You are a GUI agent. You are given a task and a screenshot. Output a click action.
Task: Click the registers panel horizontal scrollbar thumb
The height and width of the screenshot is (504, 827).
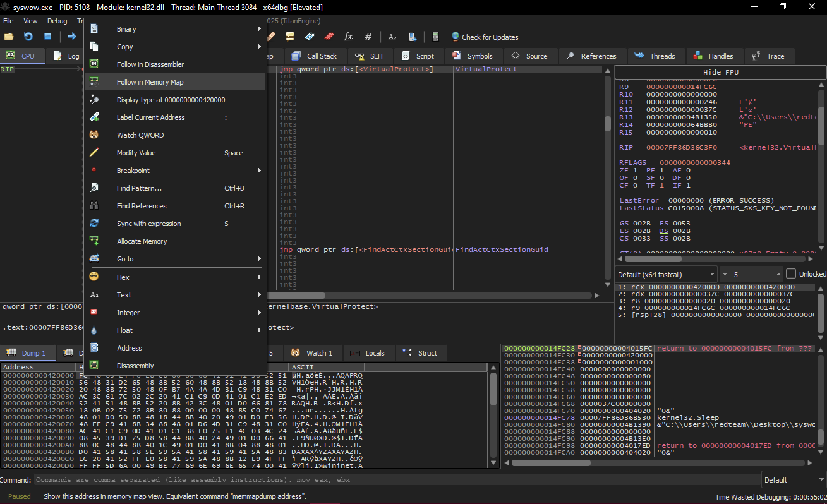pyautogui.click(x=653, y=259)
